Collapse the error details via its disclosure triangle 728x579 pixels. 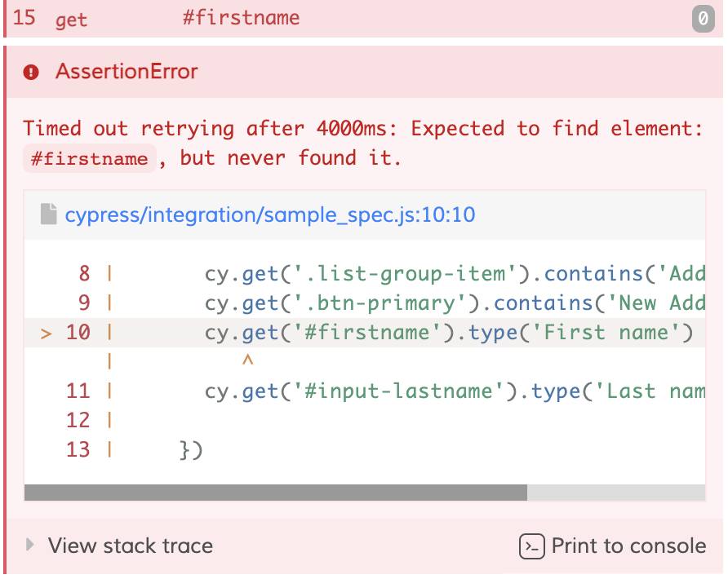pos(30,546)
